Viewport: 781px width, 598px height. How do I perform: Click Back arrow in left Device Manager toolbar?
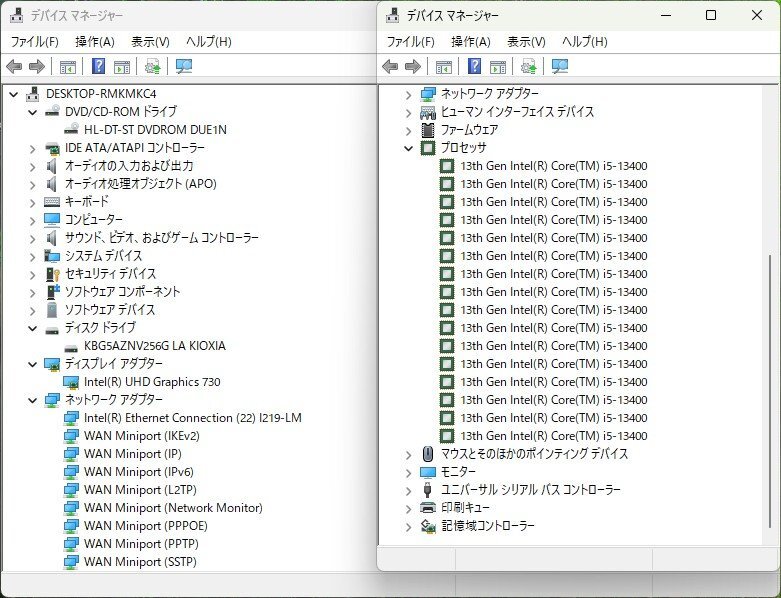tap(14, 66)
